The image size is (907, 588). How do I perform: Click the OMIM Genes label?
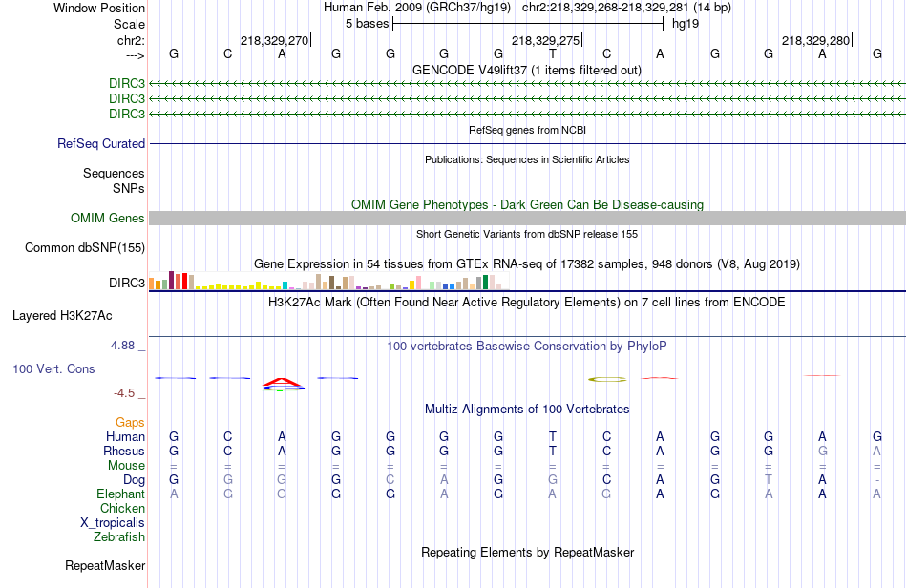coord(108,218)
